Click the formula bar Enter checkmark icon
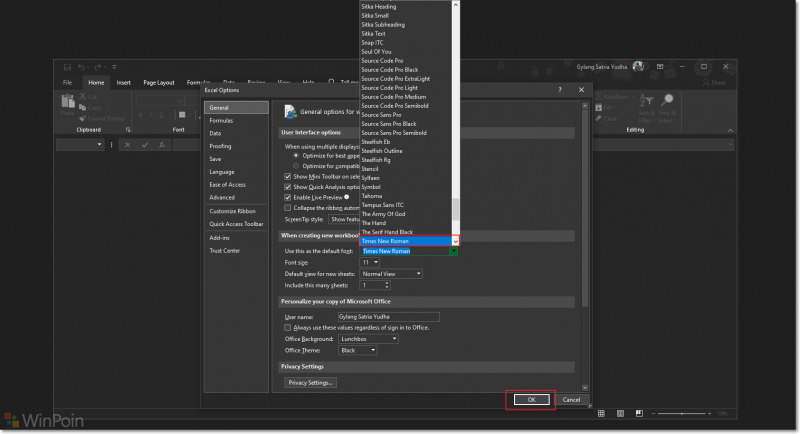 click(x=145, y=145)
